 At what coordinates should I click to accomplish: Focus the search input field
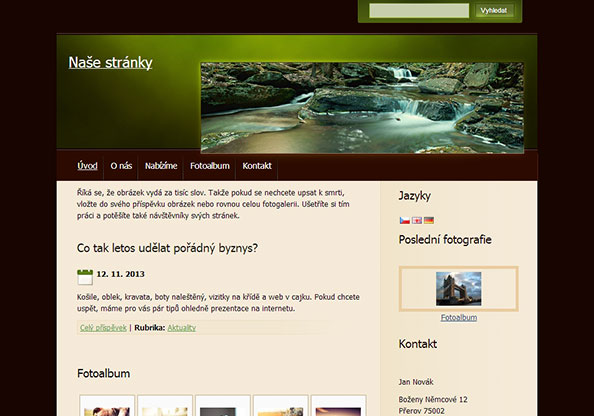(419, 11)
